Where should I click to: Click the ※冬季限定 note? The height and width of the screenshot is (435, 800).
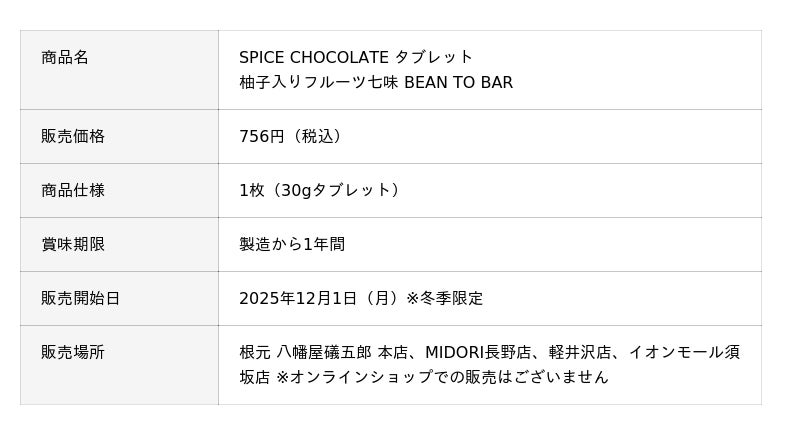444,298
